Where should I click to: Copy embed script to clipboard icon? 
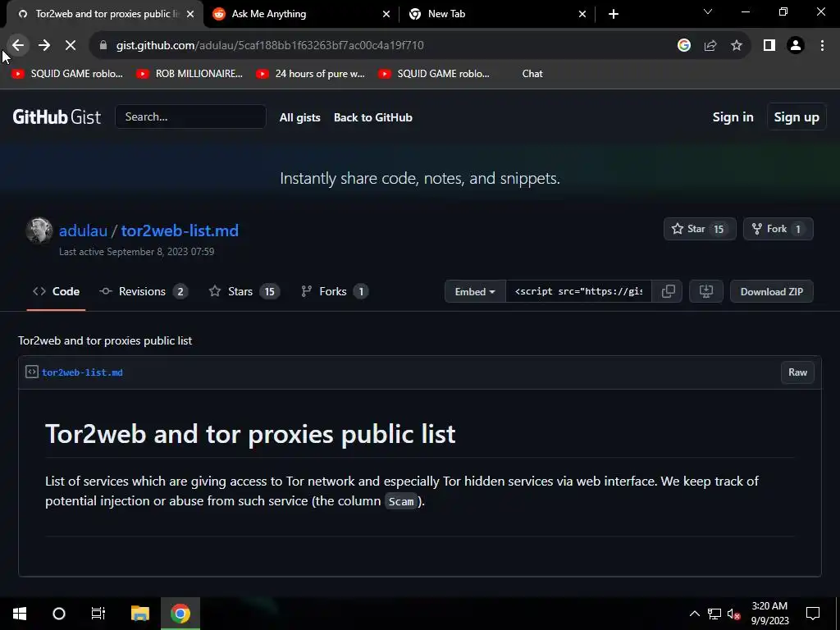668,291
